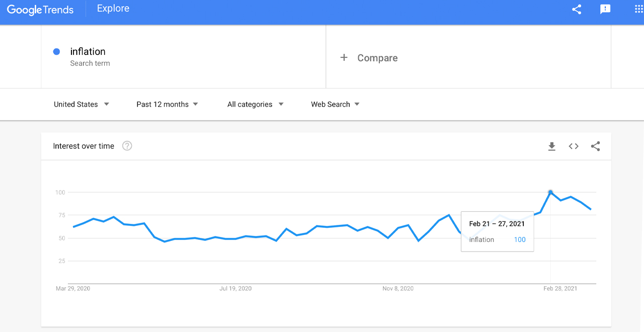Image resolution: width=644 pixels, height=332 pixels.
Task: Open the Interest over time help icon
Action: pos(127,146)
